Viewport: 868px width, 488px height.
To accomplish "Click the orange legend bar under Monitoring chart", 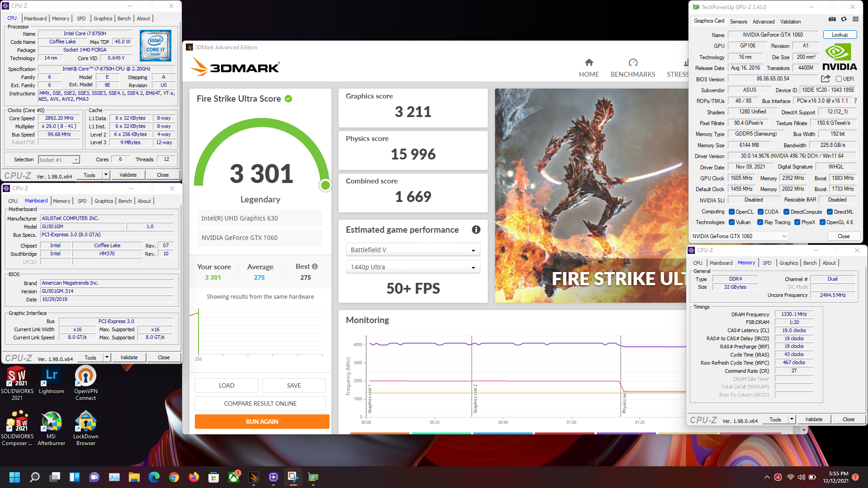I will pyautogui.click(x=380, y=433).
